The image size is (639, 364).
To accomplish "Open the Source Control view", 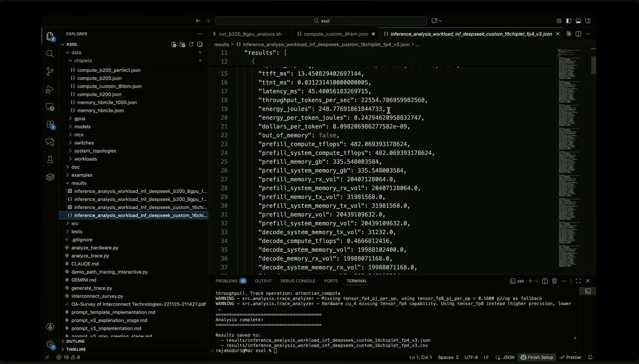I will click(50, 71).
